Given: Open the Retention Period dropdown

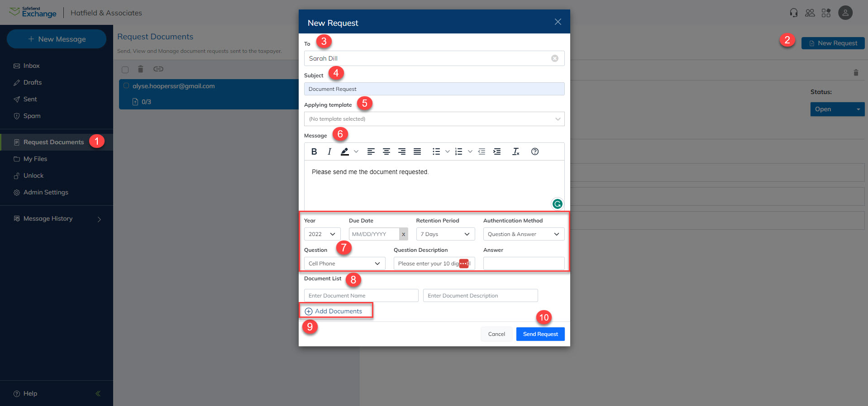Looking at the screenshot, I should pyautogui.click(x=445, y=234).
